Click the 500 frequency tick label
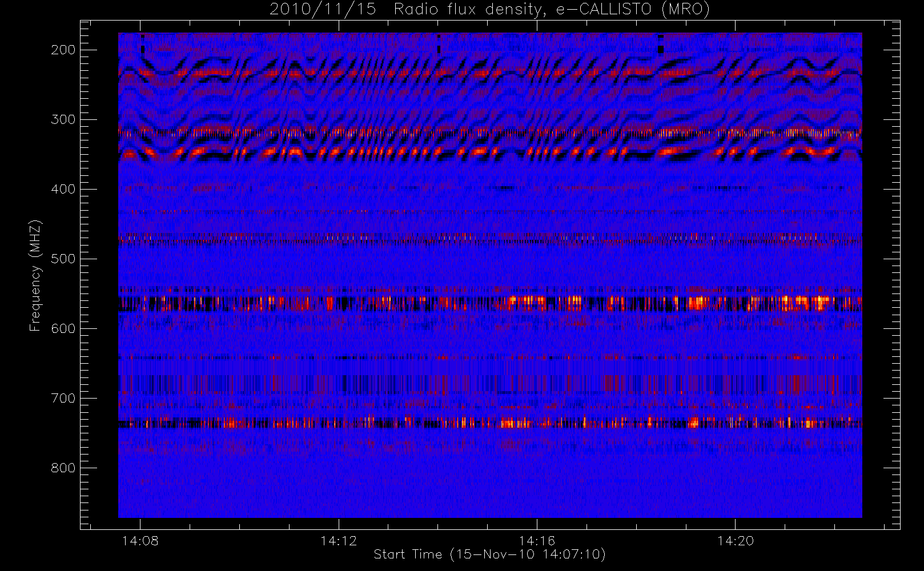The width and height of the screenshot is (924, 571). point(63,259)
